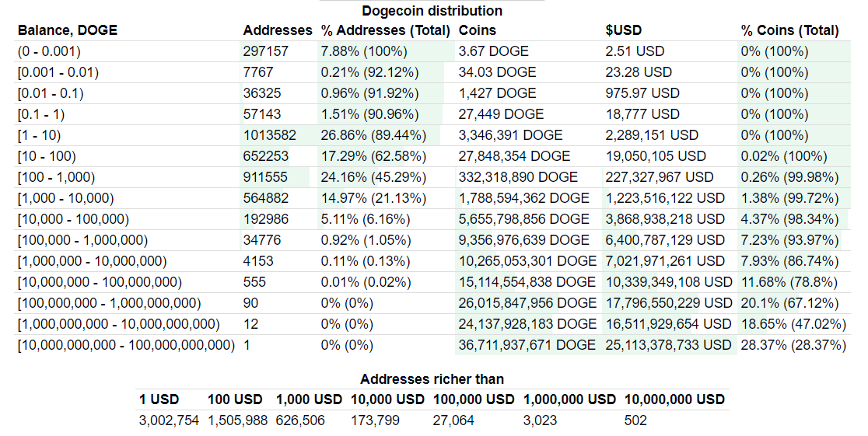Click the 'Coins' column header
The image size is (868, 436).
coord(478,30)
